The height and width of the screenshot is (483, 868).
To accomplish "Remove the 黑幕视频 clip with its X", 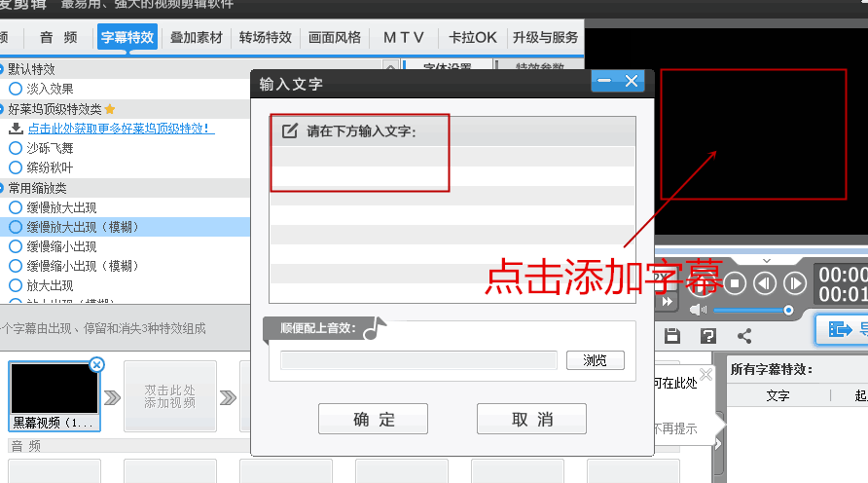I will point(97,364).
